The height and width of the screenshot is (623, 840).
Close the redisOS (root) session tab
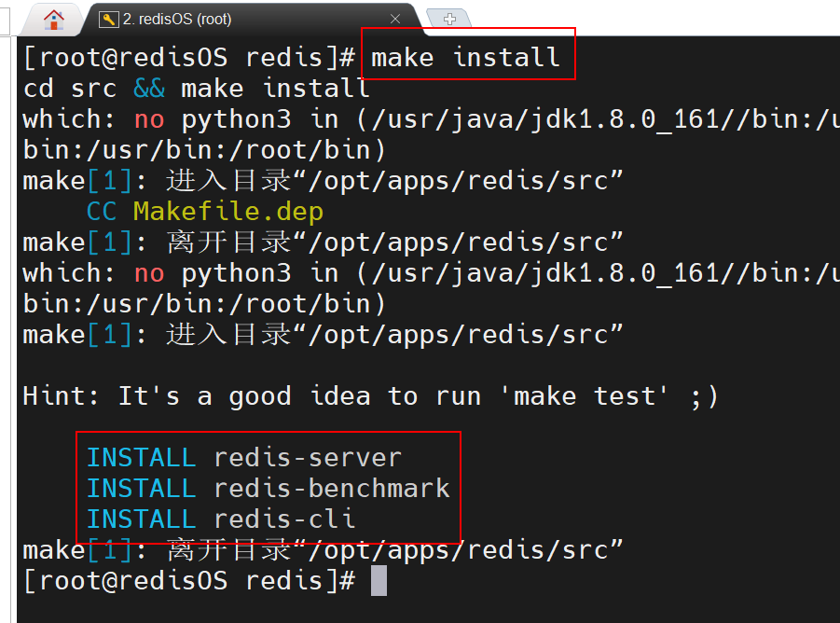(395, 19)
